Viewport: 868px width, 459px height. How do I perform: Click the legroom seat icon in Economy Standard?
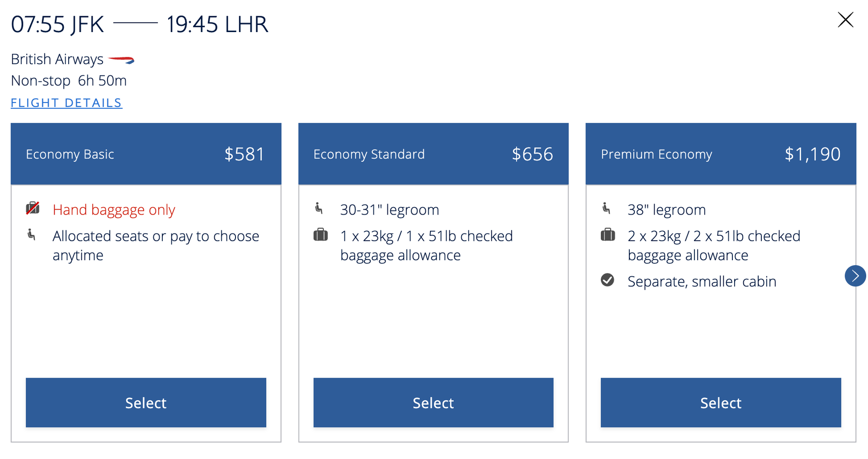(319, 208)
